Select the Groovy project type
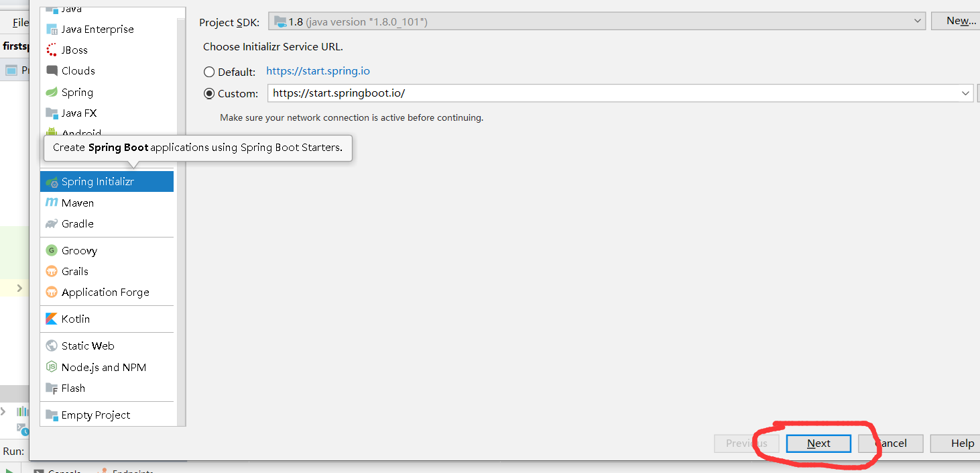980x473 pixels. (x=77, y=250)
